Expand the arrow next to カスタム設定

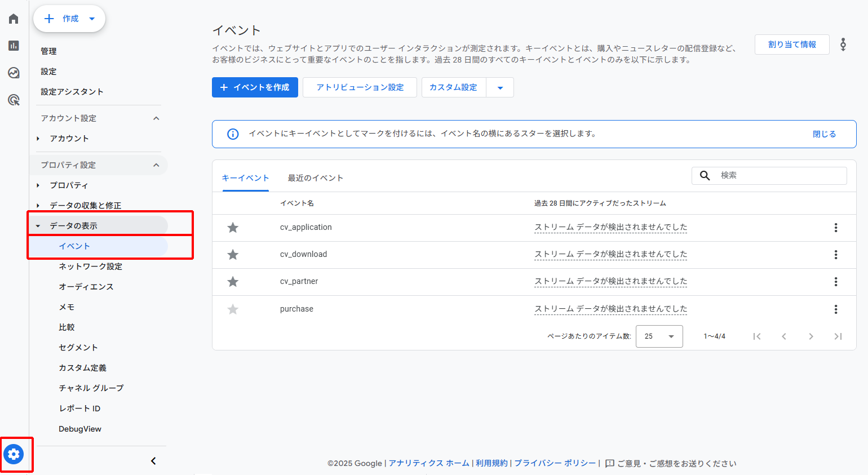[501, 87]
